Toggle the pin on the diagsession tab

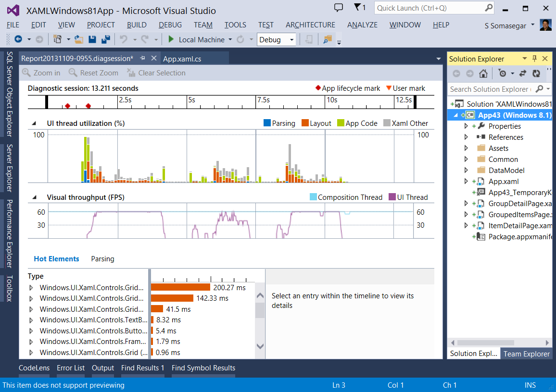tap(142, 58)
